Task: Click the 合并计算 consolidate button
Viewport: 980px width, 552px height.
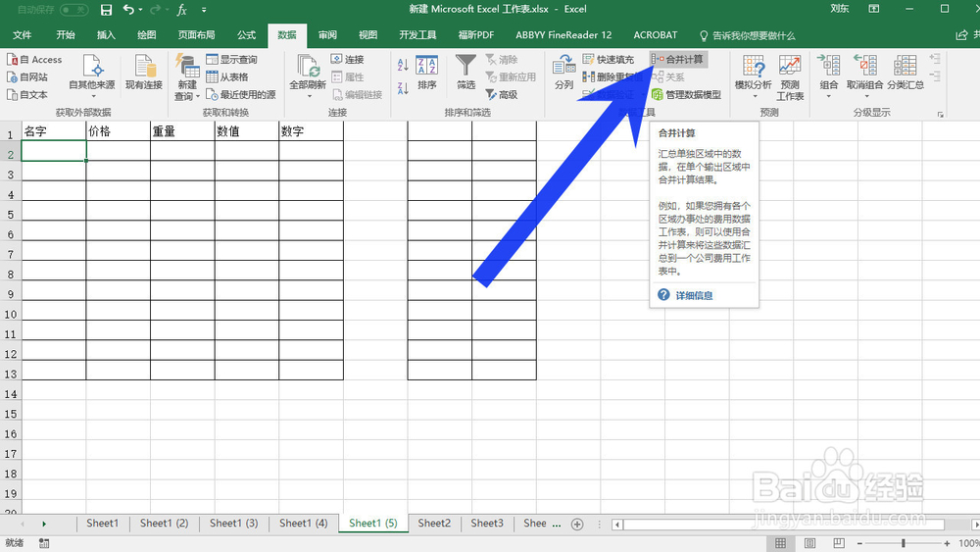Action: tap(678, 60)
